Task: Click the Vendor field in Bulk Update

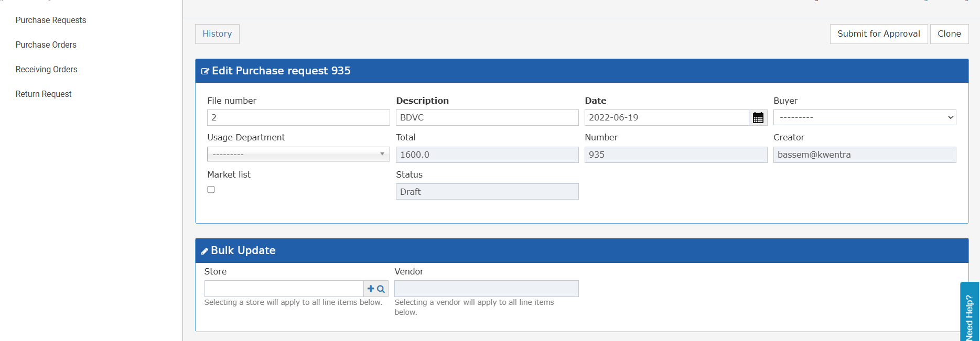Action: pyautogui.click(x=487, y=289)
